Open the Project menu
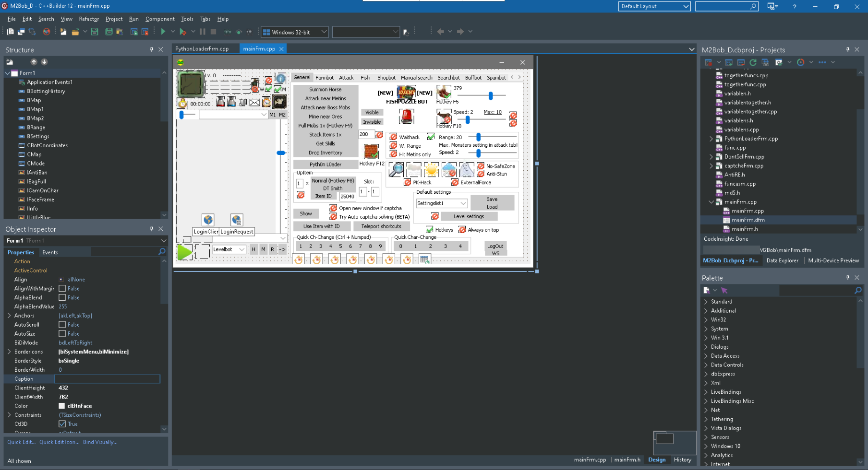The height and width of the screenshot is (470, 868). pyautogui.click(x=114, y=19)
